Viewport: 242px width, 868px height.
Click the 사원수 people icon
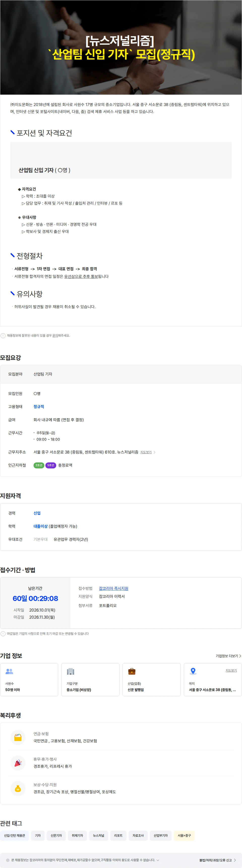[x=9, y=671]
